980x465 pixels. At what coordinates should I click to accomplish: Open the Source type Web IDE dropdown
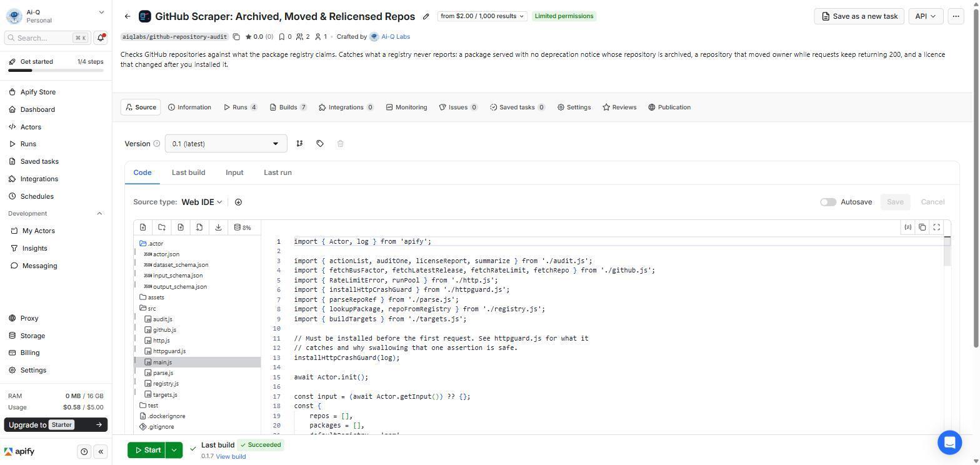202,202
